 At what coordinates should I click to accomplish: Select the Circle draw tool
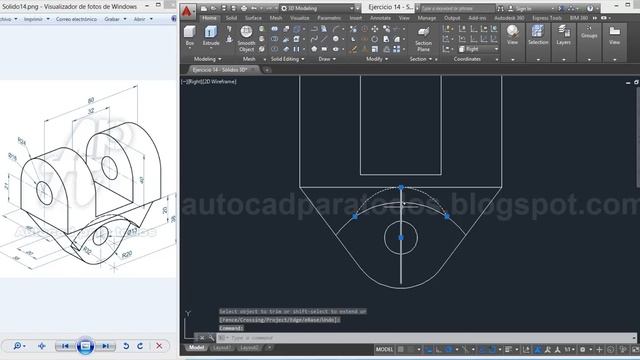[x=336, y=39]
